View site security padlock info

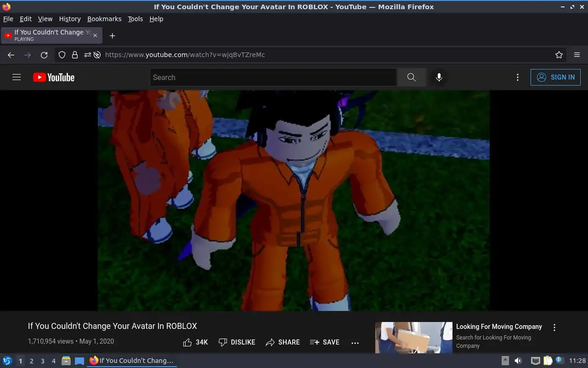75,55
